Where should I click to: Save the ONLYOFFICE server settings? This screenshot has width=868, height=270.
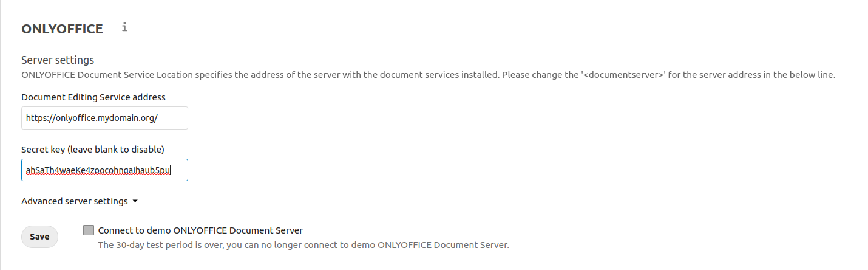39,237
